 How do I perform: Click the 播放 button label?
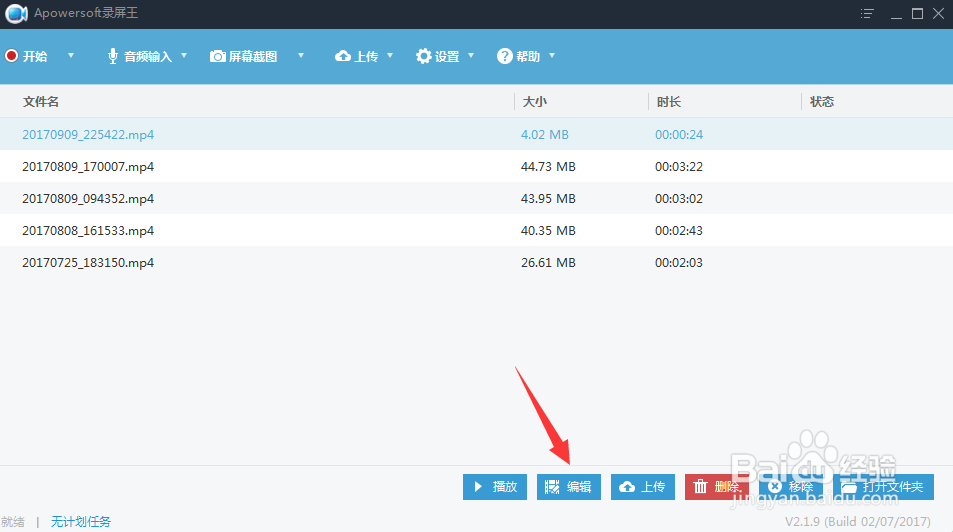(x=505, y=487)
